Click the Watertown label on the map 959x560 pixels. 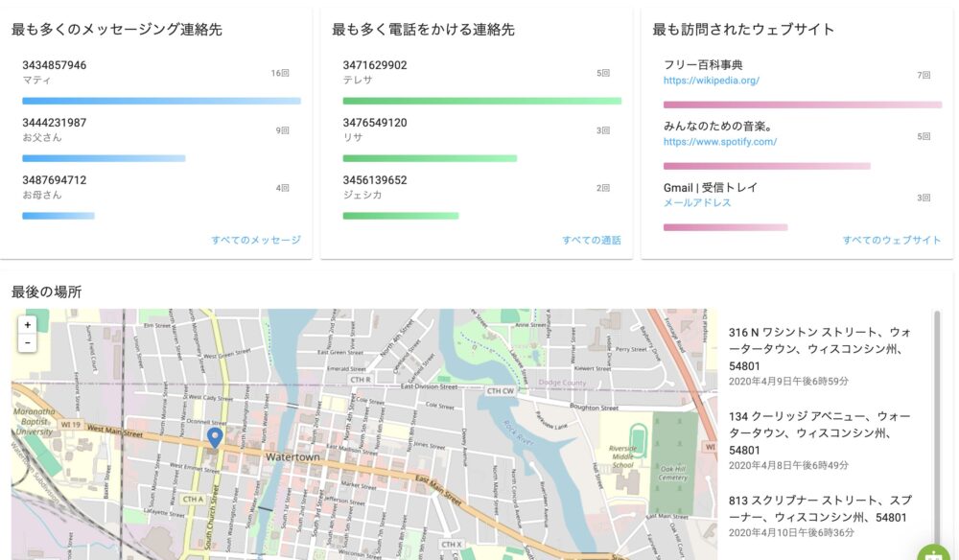click(292, 456)
